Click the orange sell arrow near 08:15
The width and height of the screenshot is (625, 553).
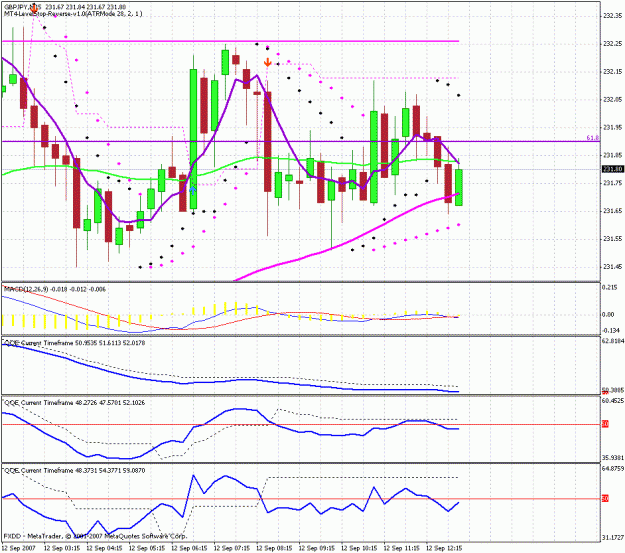268,62
